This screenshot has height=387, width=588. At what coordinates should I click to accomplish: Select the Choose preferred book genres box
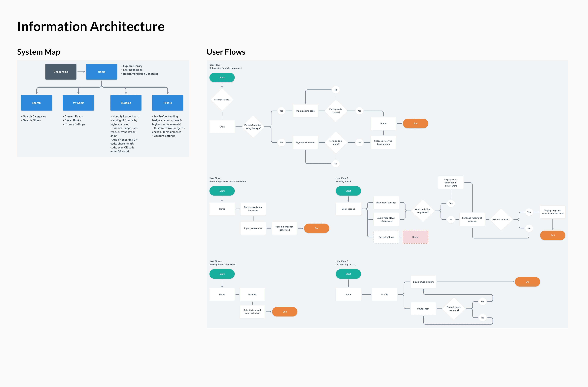coord(383,142)
